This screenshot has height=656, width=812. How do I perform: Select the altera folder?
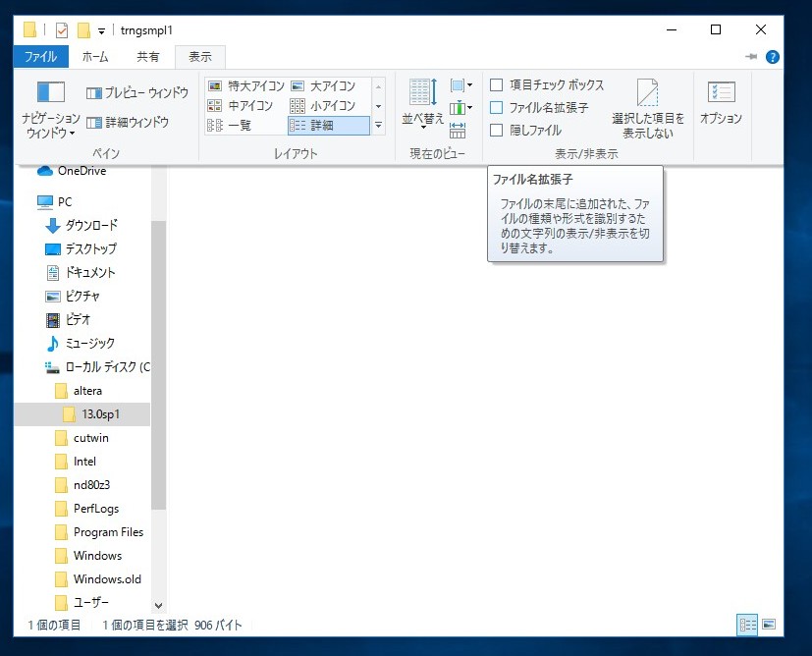[79, 391]
